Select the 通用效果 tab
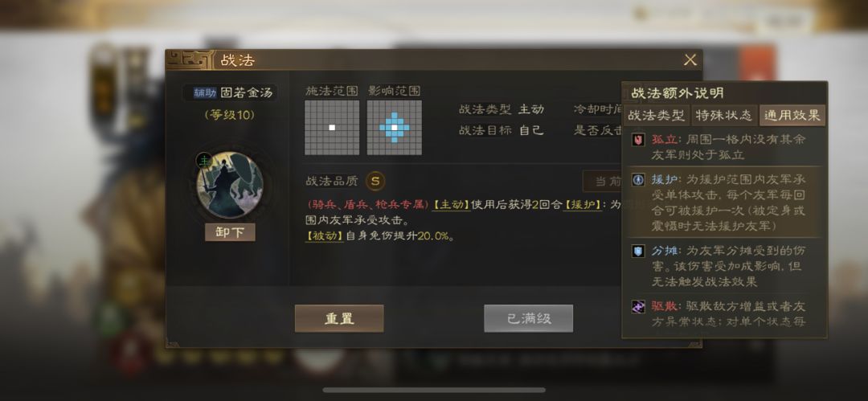The width and height of the screenshot is (868, 401). (792, 115)
